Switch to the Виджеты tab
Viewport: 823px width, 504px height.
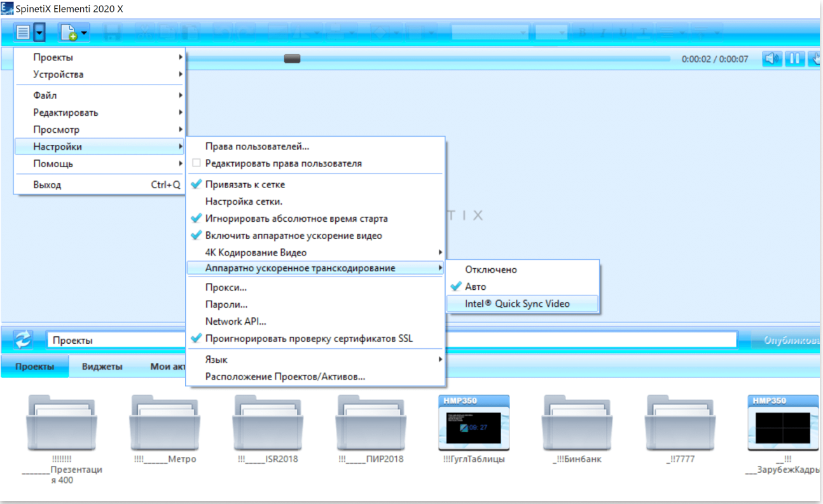tap(102, 367)
